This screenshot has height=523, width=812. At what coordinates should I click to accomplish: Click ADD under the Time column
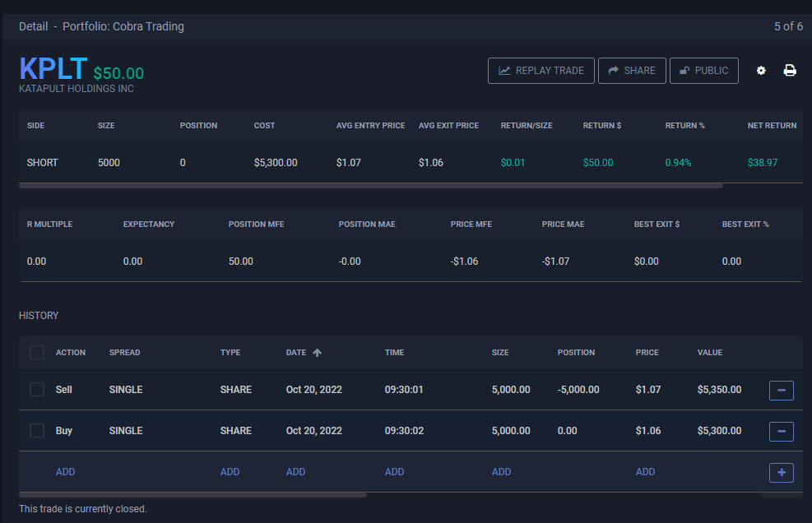coord(394,472)
